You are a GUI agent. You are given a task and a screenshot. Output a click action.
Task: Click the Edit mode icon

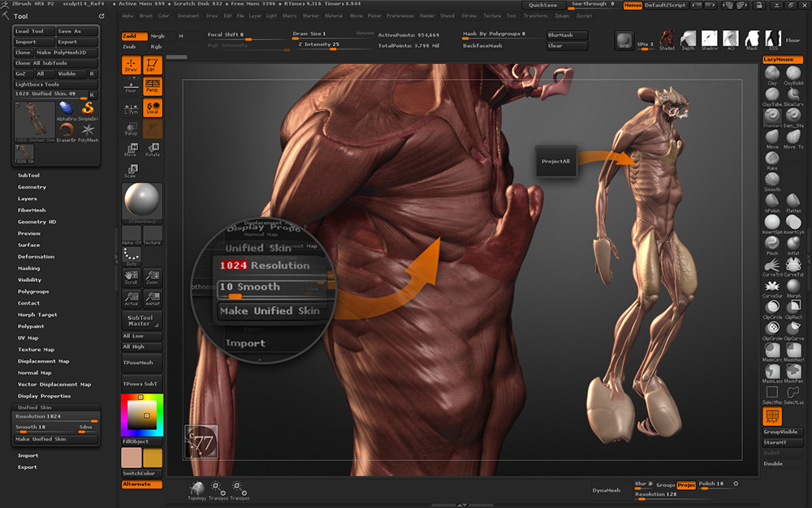coord(152,66)
